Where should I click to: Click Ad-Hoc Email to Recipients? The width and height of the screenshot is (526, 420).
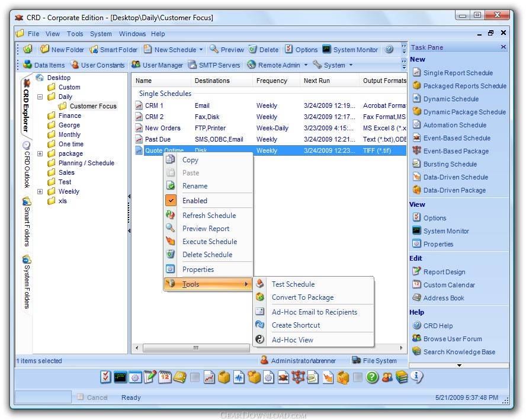click(x=313, y=312)
